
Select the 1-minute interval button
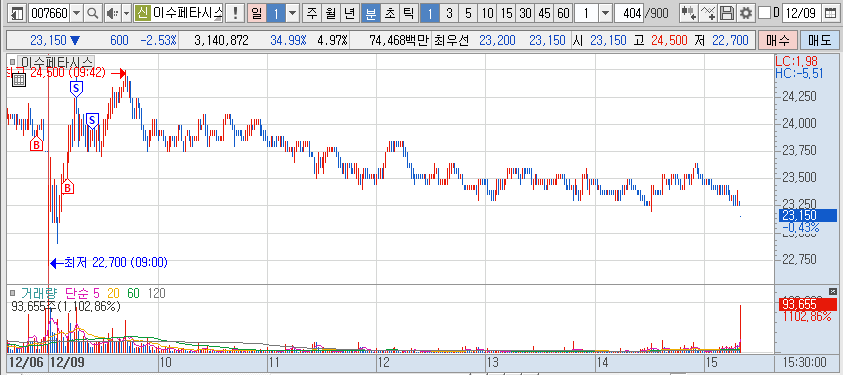pos(430,13)
